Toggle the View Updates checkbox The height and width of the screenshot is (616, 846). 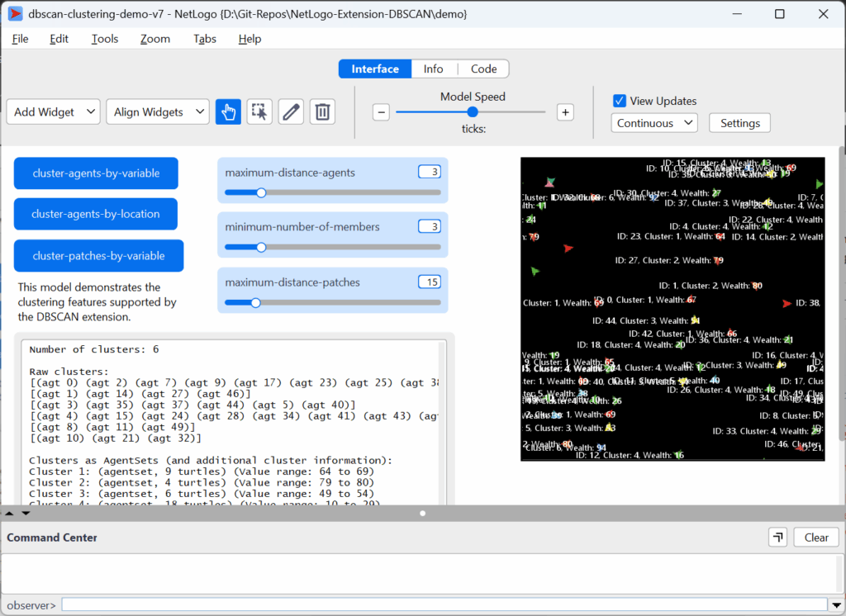pos(620,101)
